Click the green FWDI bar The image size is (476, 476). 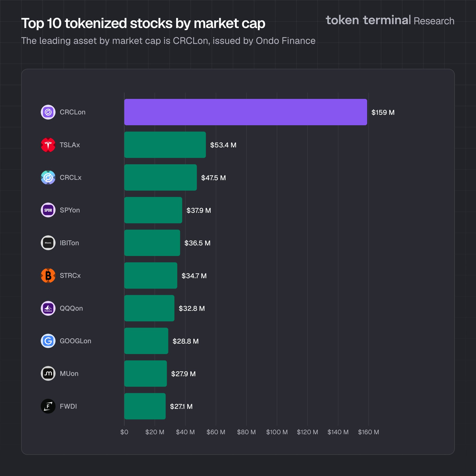(145, 406)
